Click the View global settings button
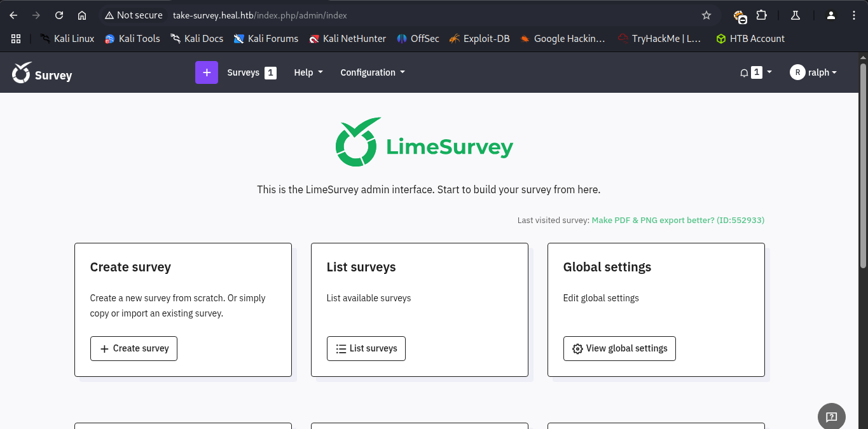 click(x=619, y=348)
